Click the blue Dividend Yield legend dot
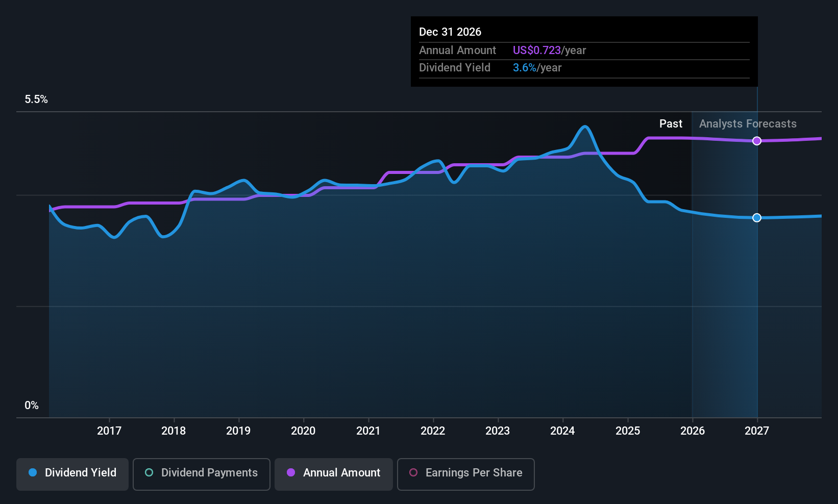Image resolution: width=838 pixels, height=504 pixels. [x=33, y=473]
